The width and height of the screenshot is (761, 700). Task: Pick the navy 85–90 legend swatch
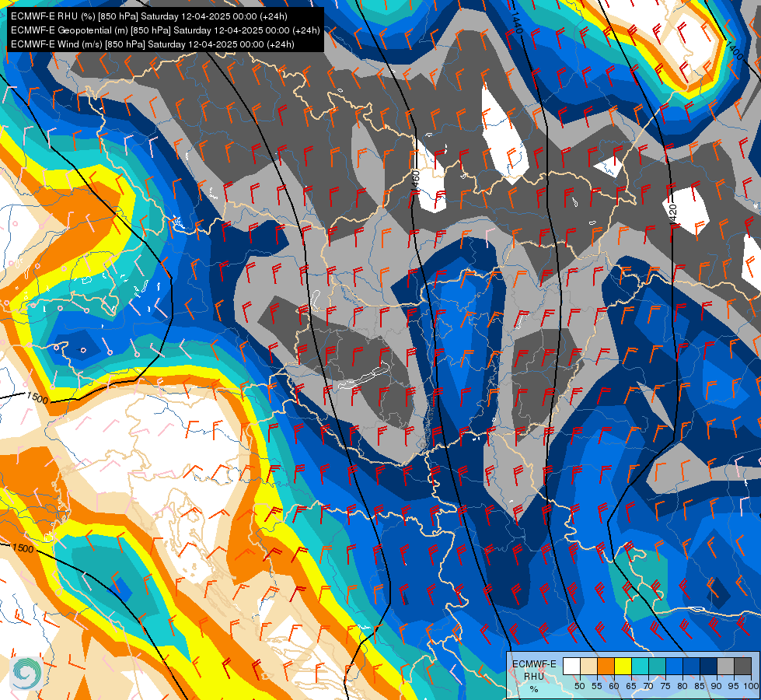tap(709, 666)
